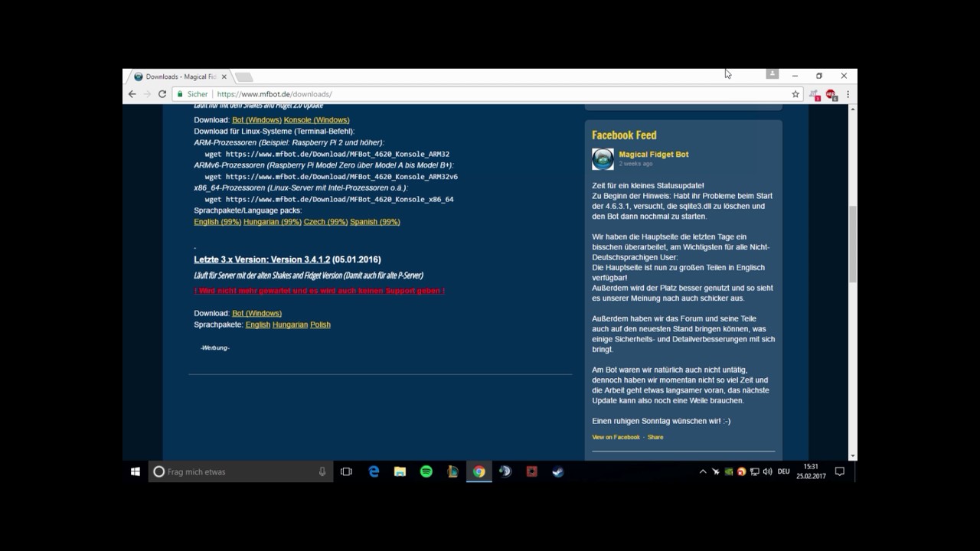This screenshot has height=551, width=980.
Task: Open the red square app in the taskbar
Action: (531, 471)
